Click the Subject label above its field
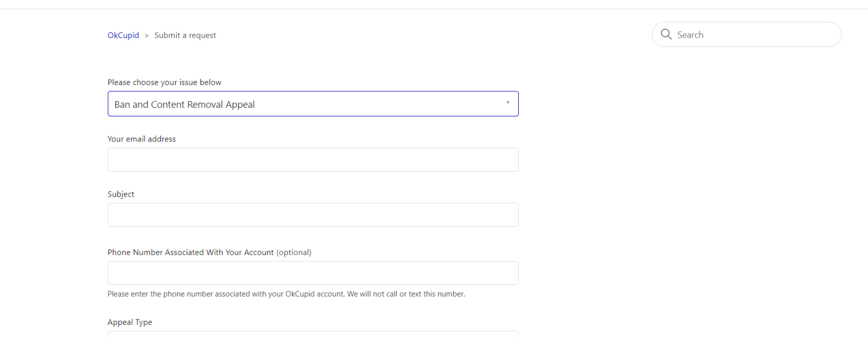 coord(121,194)
